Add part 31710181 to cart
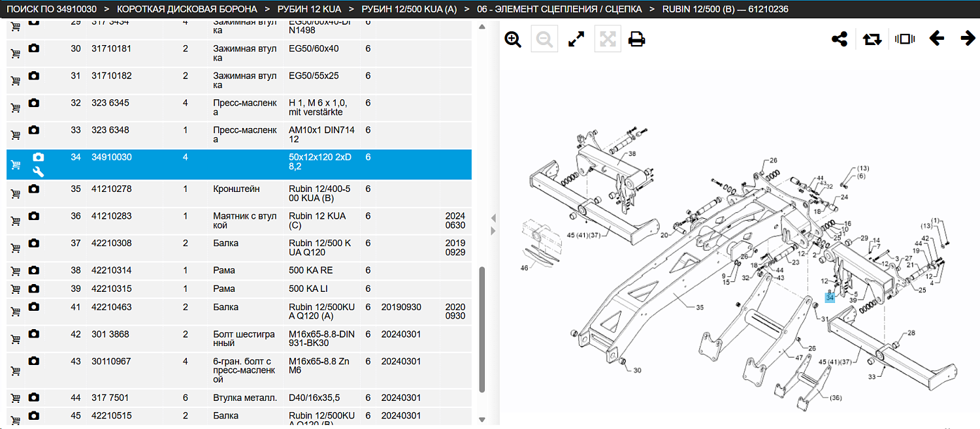The width and height of the screenshot is (980, 429). pyautogui.click(x=16, y=53)
